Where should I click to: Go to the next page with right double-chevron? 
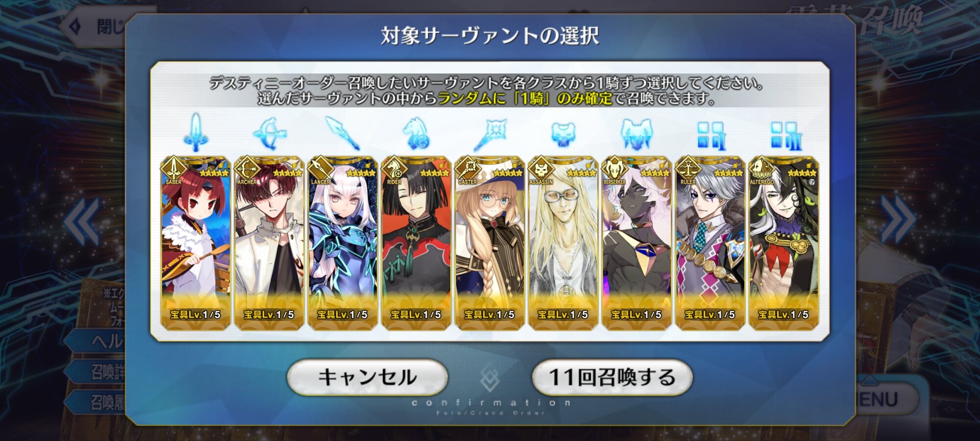[x=898, y=219]
